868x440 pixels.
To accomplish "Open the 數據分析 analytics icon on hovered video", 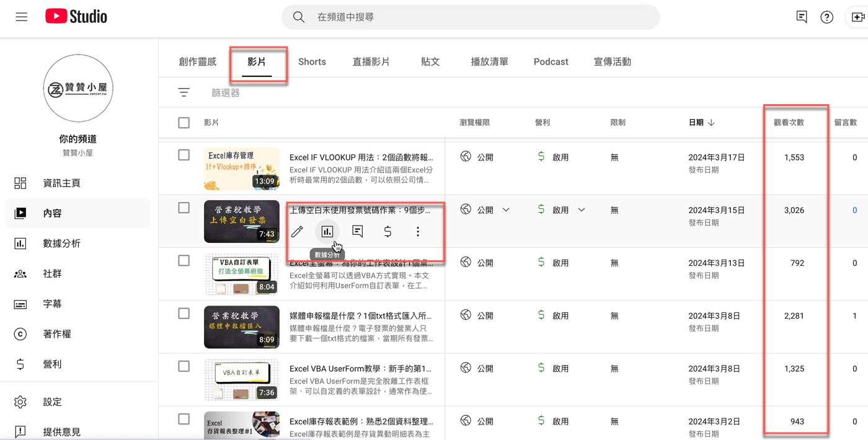I will (x=327, y=232).
